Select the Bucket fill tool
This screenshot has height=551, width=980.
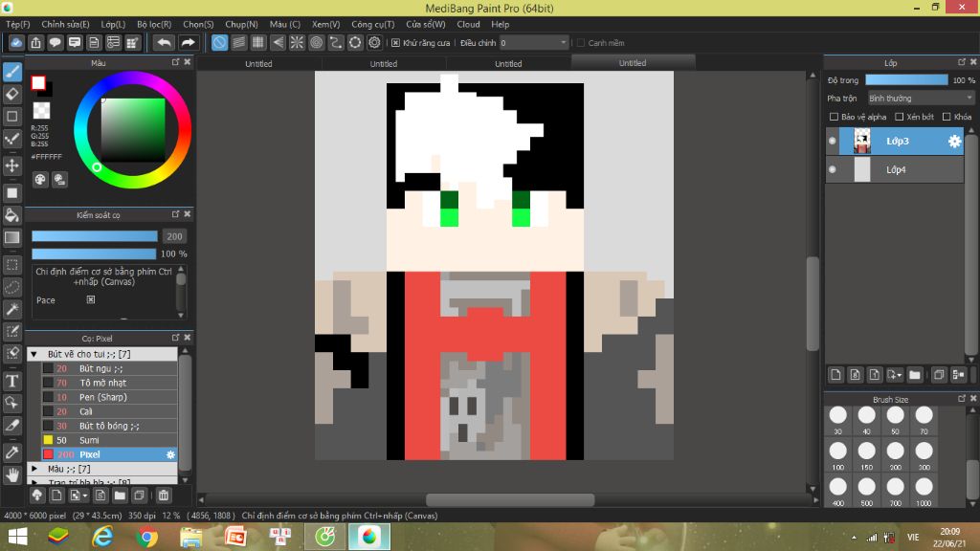click(x=11, y=215)
